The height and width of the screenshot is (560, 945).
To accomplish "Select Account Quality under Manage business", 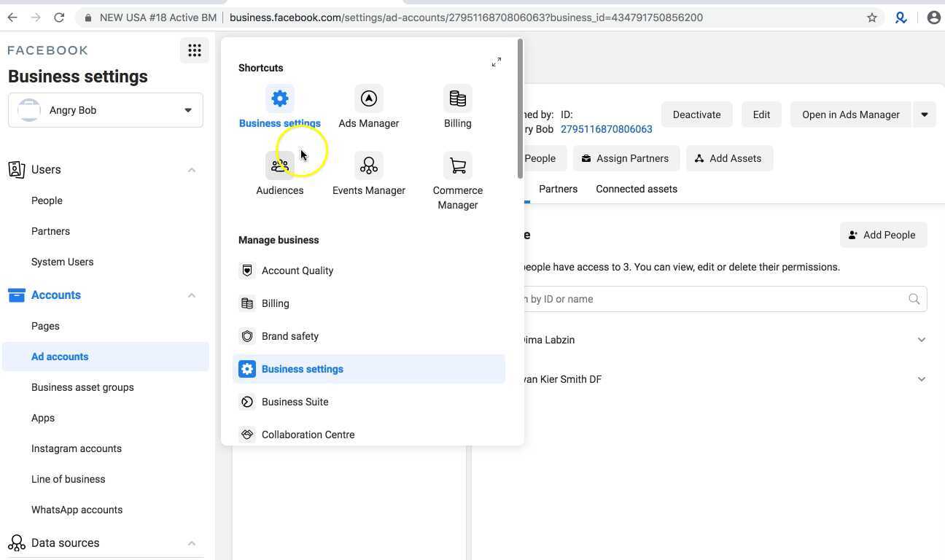I will (297, 271).
